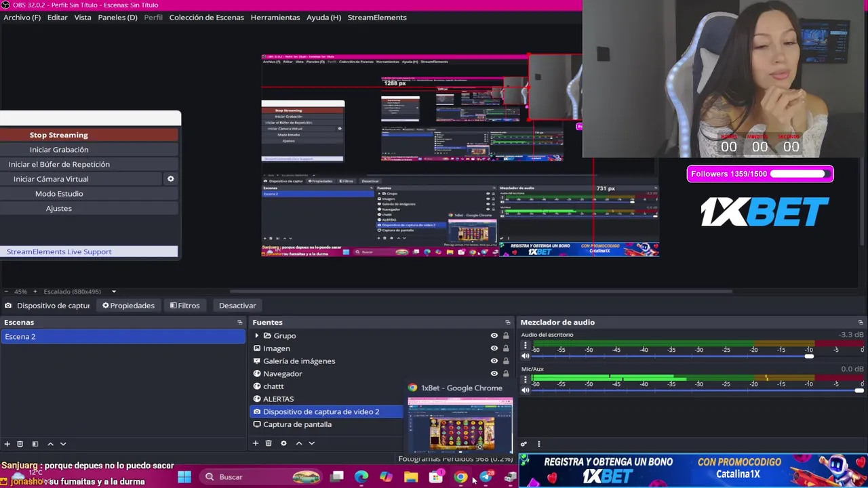Image resolution: width=868 pixels, height=488 pixels.
Task: Open Propiedades for selected source
Action: pos(129,306)
